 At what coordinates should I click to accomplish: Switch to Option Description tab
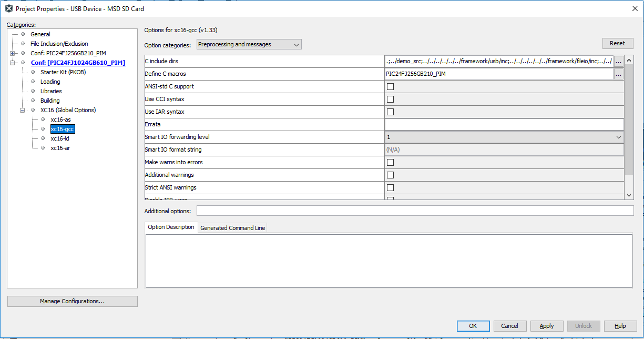(171, 227)
